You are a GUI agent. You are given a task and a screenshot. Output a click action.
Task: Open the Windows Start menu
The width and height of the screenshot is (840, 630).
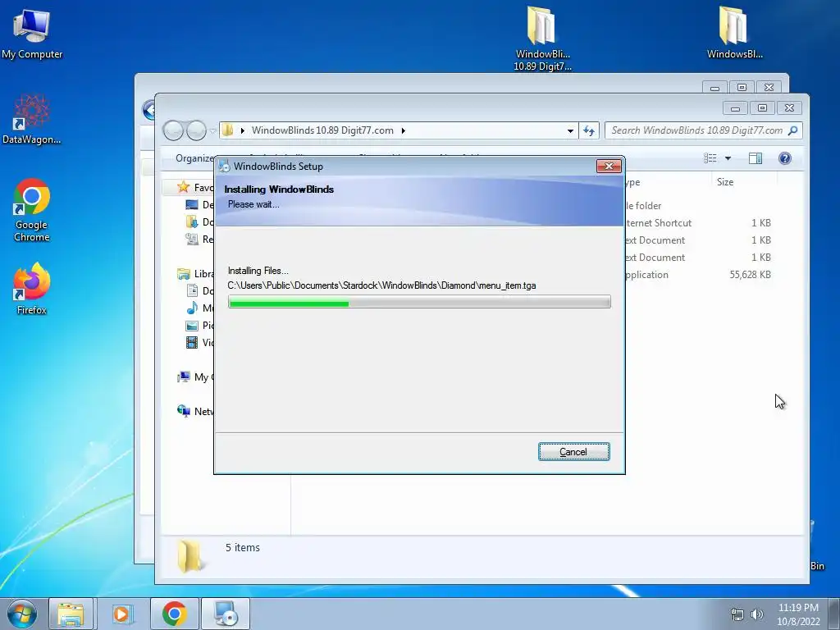tap(22, 614)
